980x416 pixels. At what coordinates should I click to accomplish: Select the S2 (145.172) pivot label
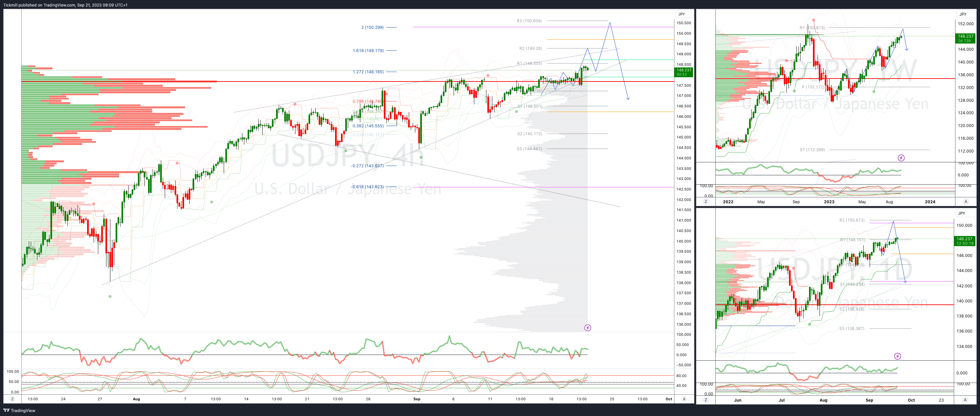530,134
